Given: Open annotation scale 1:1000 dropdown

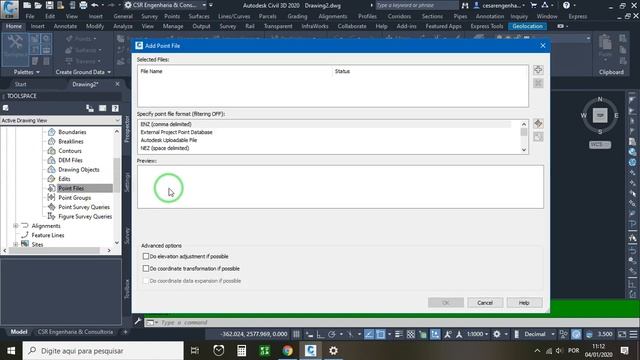Looking at the screenshot, I should point(477,334).
